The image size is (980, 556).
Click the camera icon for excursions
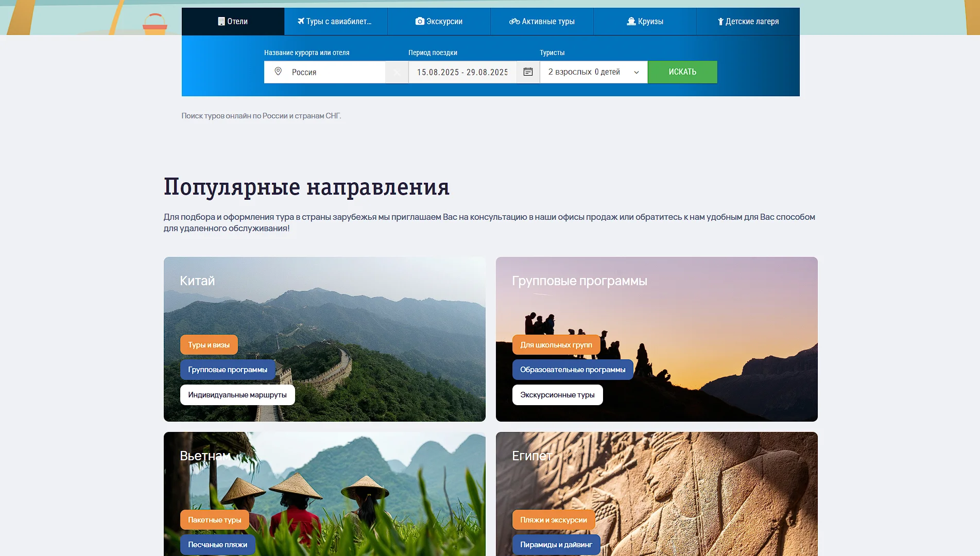[x=420, y=22]
